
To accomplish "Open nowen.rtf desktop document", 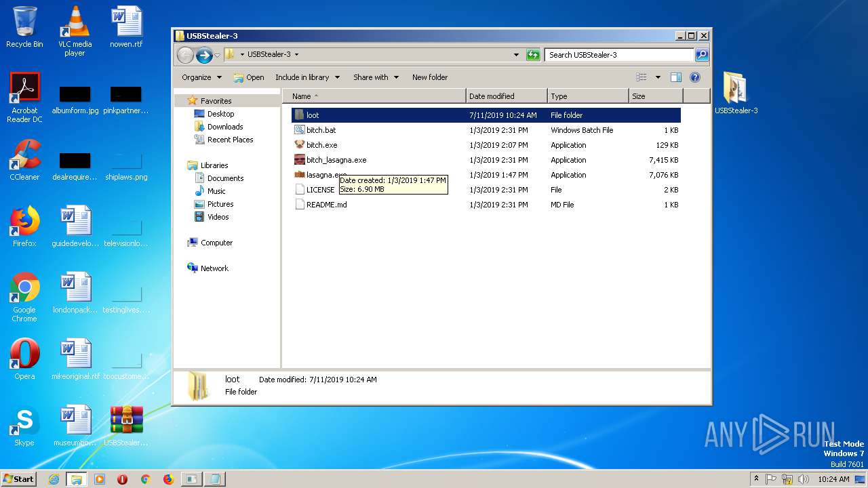I will (x=126, y=27).
